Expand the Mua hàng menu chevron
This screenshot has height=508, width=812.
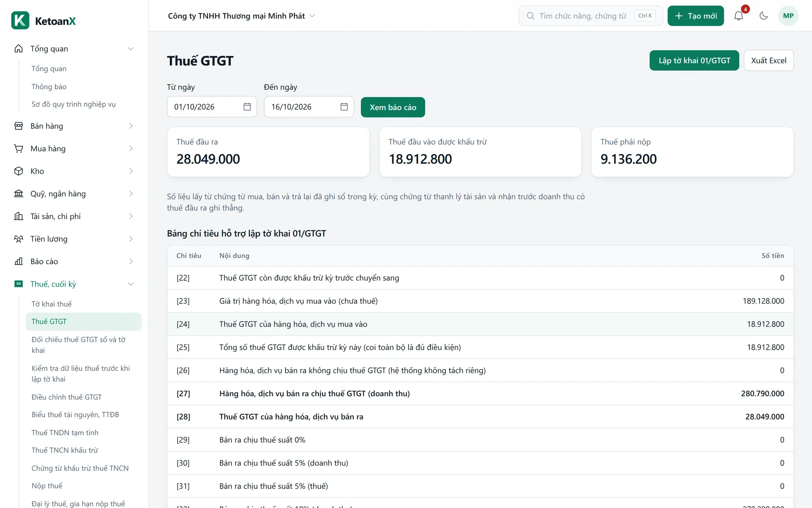(x=131, y=149)
